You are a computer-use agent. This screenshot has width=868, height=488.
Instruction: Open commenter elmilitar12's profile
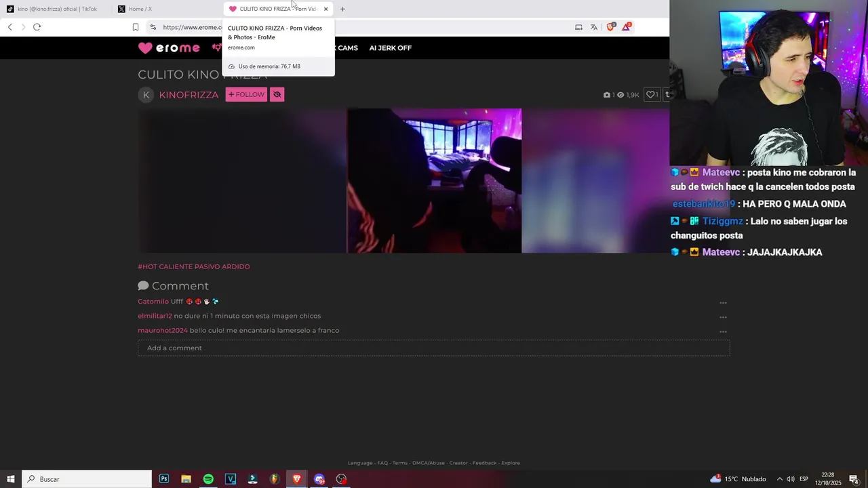pos(155,316)
